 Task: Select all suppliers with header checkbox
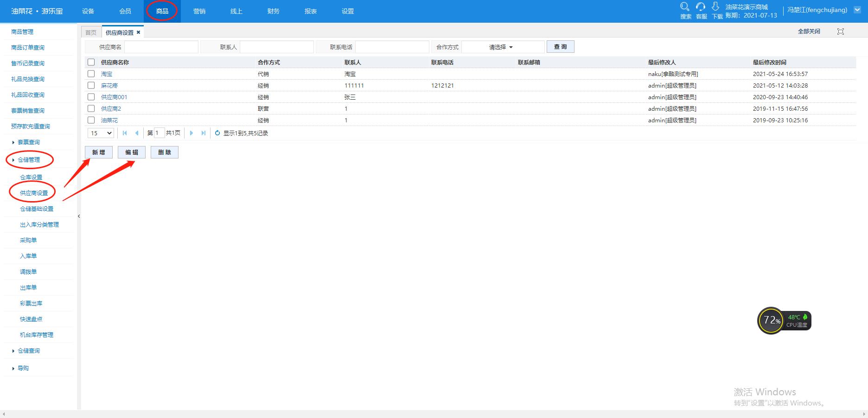coord(91,62)
